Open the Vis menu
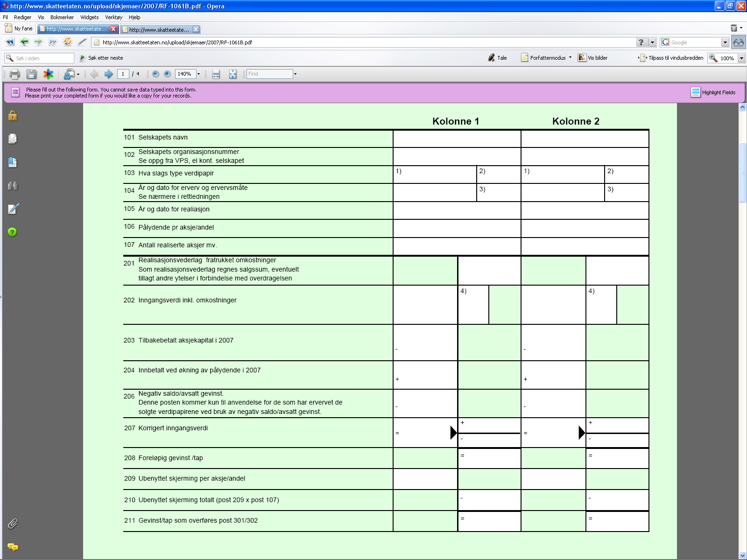 click(x=41, y=17)
